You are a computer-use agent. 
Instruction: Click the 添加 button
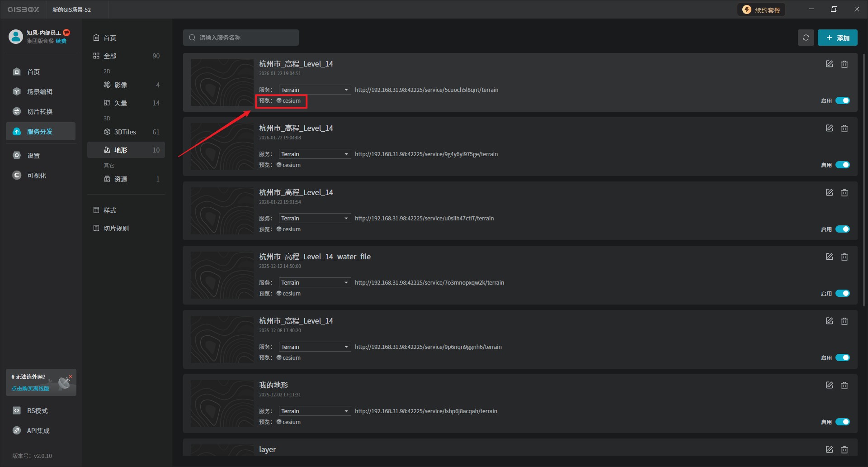click(x=837, y=38)
